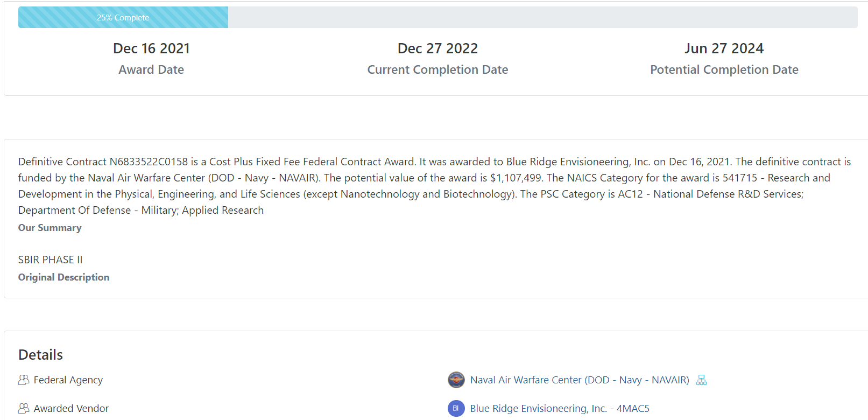Click the Original Description heading

[63, 277]
